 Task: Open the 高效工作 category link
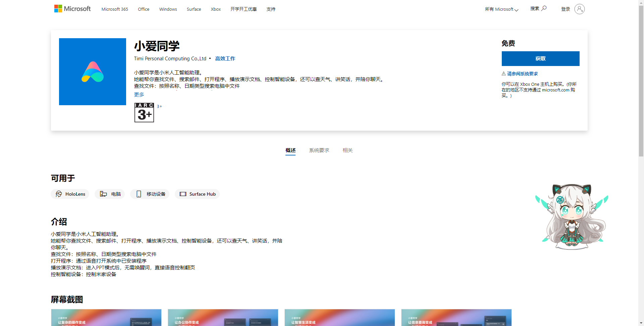pyautogui.click(x=225, y=59)
